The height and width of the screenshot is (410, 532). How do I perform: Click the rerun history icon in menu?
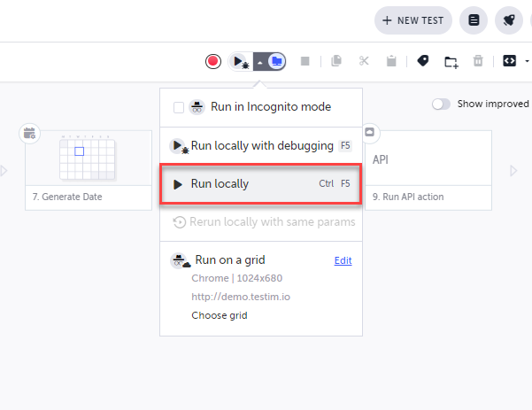pos(180,222)
